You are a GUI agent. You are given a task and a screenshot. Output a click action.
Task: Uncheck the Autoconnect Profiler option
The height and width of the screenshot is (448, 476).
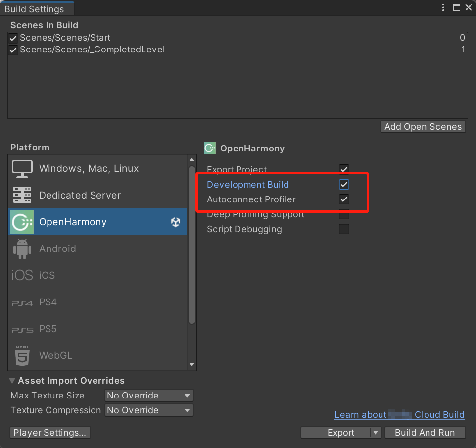pos(344,199)
